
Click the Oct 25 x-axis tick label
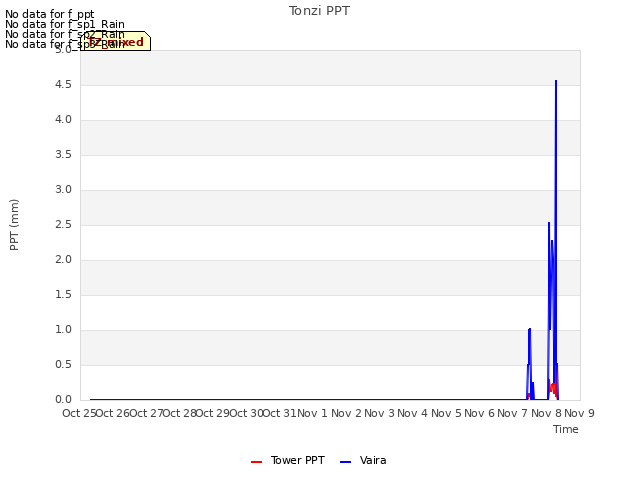point(79,413)
